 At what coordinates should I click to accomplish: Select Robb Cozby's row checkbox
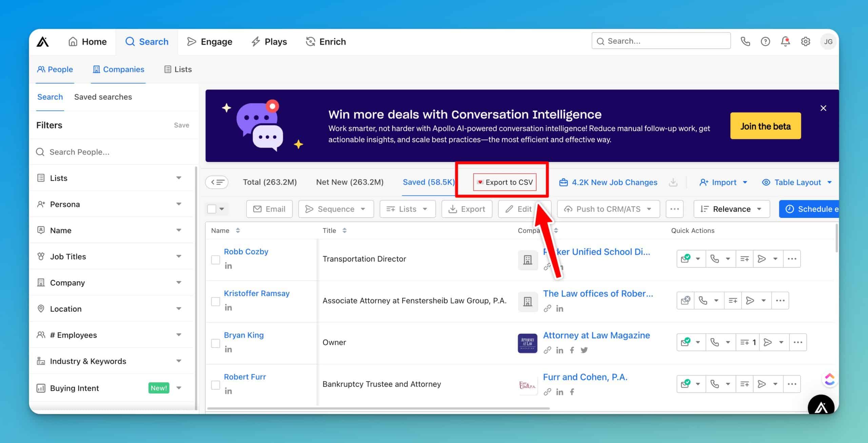(x=216, y=260)
